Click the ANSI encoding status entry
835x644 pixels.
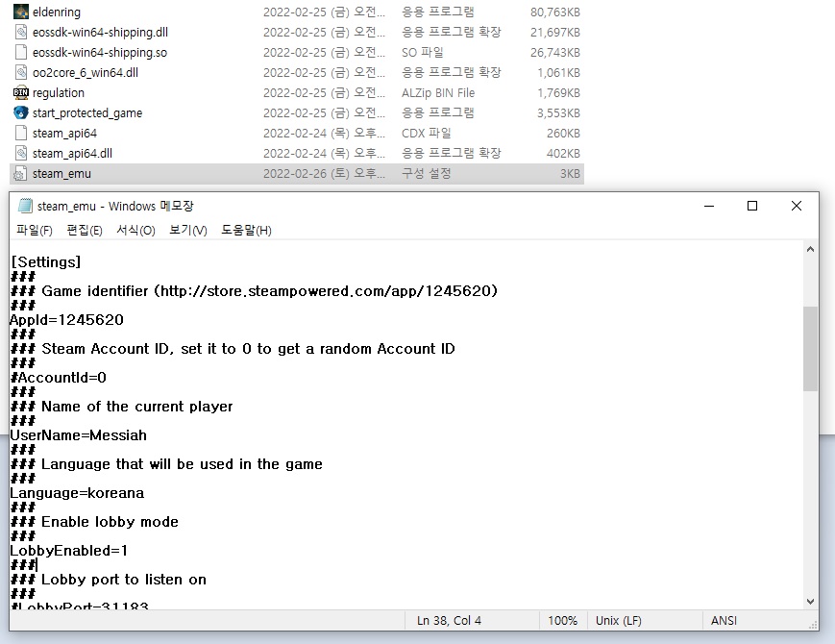pos(724,621)
